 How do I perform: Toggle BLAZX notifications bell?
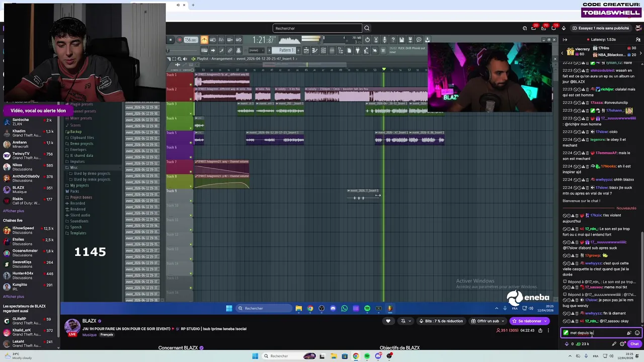pyautogui.click(x=403, y=321)
